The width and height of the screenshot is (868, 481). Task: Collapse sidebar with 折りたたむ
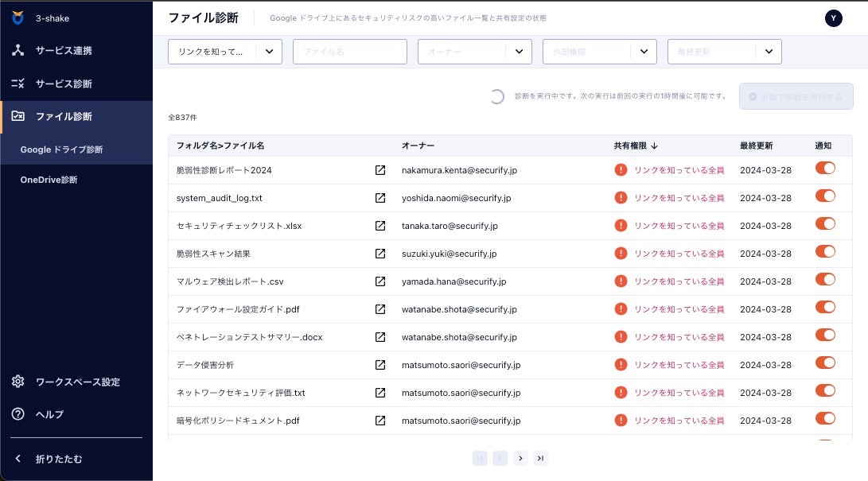click(58, 459)
